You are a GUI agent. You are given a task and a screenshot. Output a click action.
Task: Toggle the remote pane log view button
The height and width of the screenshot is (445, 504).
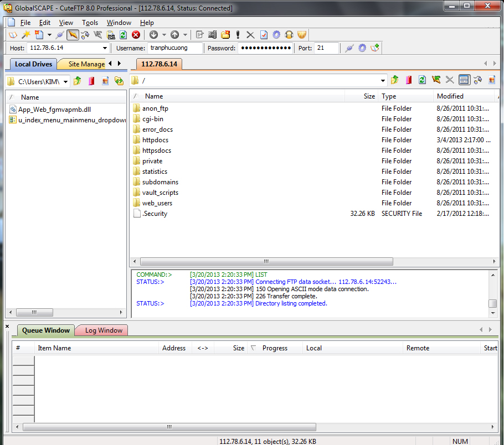[x=464, y=80]
